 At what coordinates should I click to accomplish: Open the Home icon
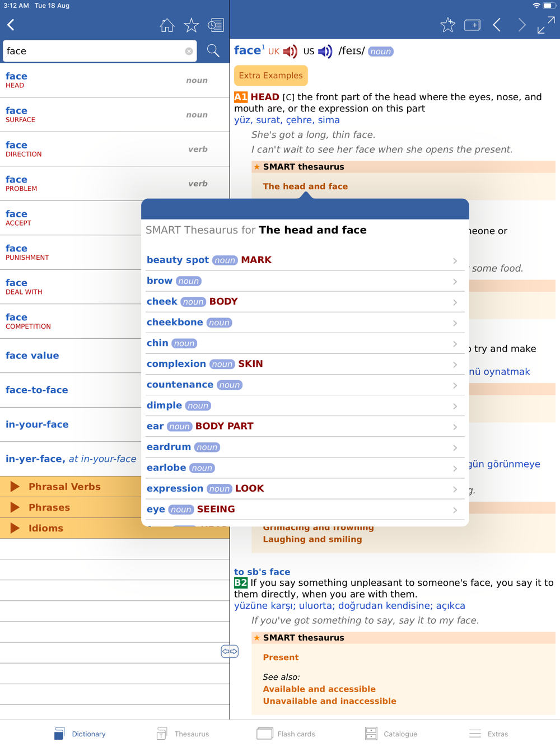167,25
